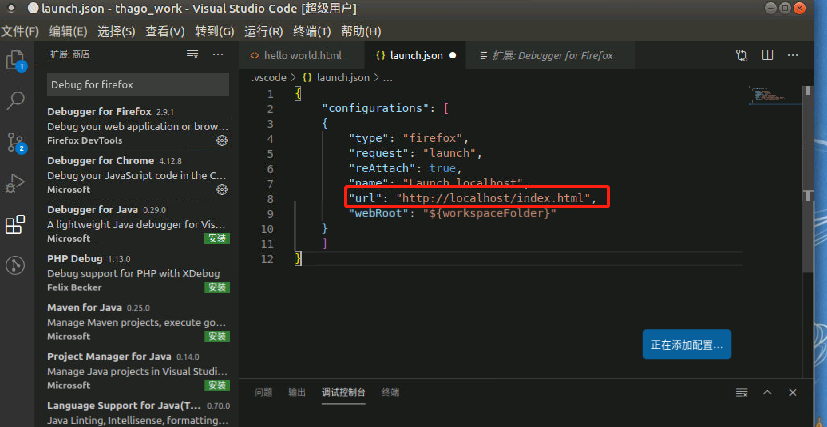Open the 终端(T) menu
The height and width of the screenshot is (427, 827).
click(312, 32)
